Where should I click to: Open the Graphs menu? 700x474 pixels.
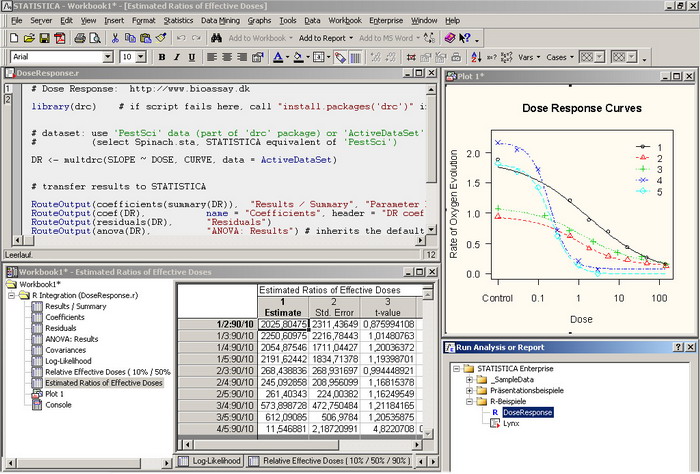(259, 21)
